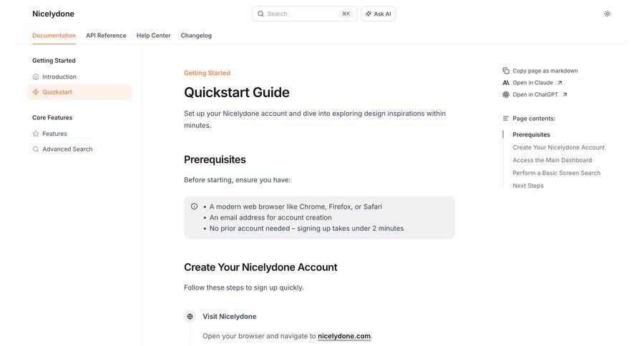This screenshot has height=346, width=644.
Task: Click the Nicelydone logo text
Action: click(53, 14)
